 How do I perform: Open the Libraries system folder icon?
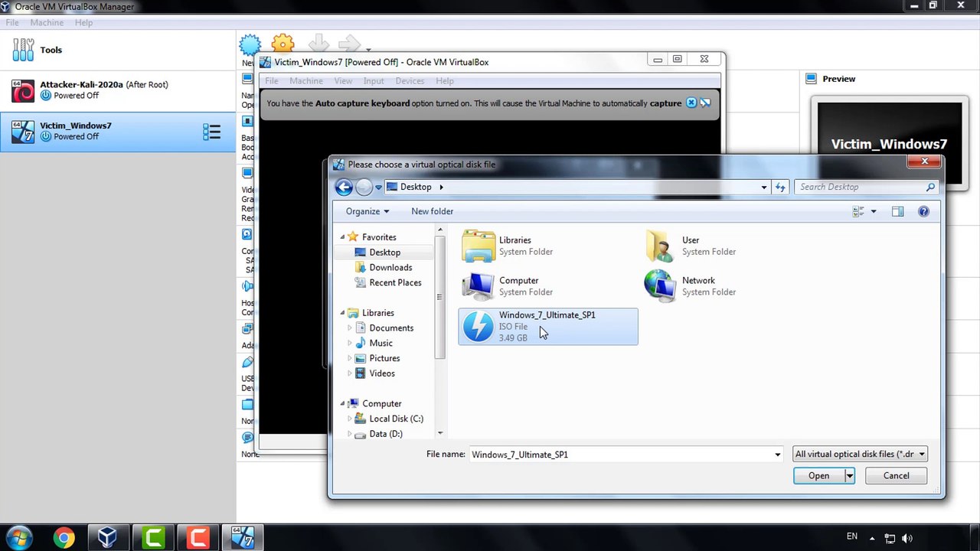[x=479, y=246]
